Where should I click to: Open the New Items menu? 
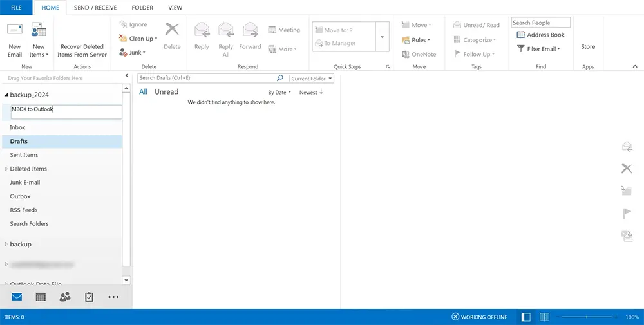(39, 40)
